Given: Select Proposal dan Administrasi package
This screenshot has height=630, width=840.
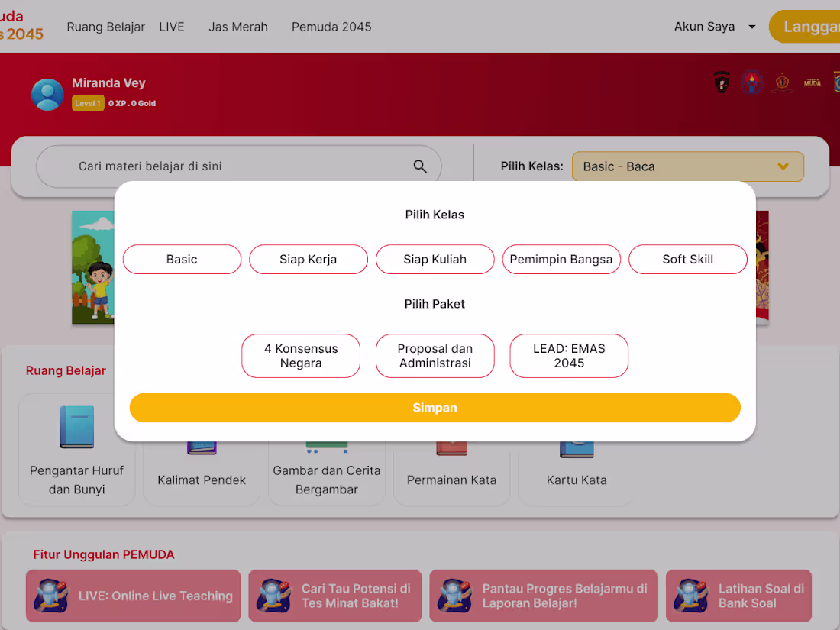Looking at the screenshot, I should 435,356.
